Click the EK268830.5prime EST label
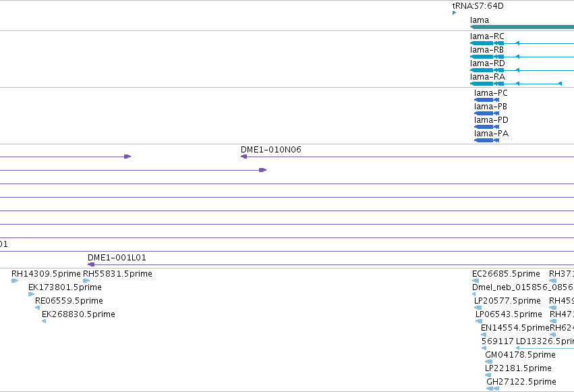The width and height of the screenshot is (574, 392). tap(78, 314)
